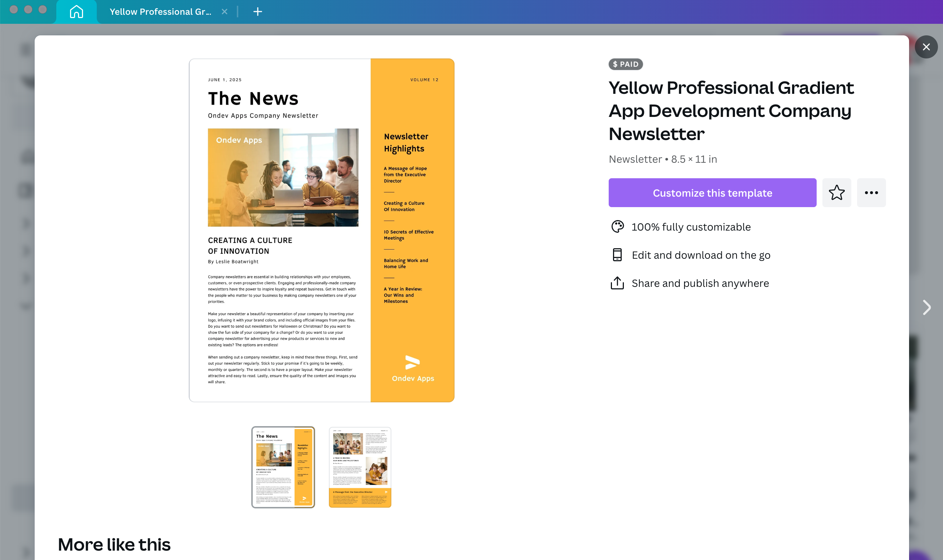This screenshot has width=943, height=560.
Task: Click the Home icon tab
Action: [76, 12]
